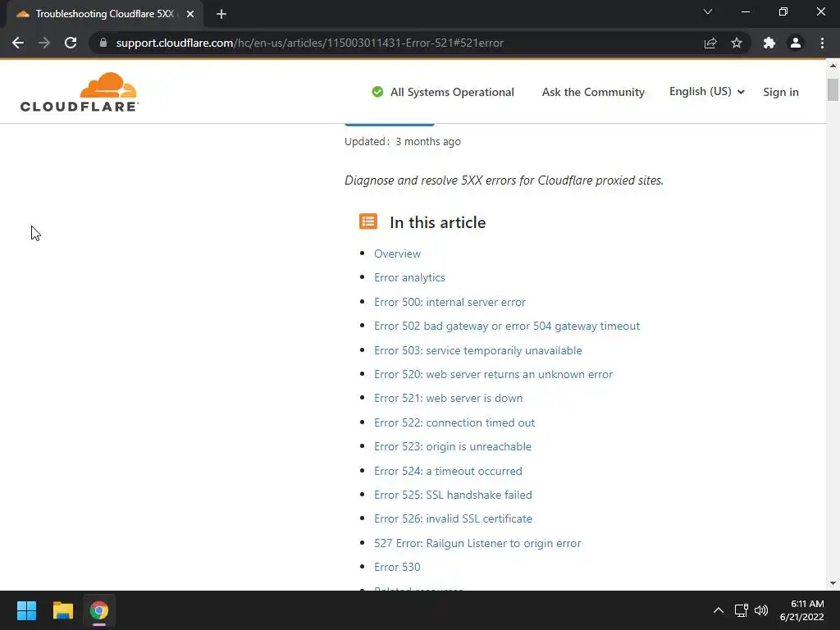This screenshot has width=840, height=630.
Task: Open Error 520: web server returns unknown error
Action: (493, 374)
